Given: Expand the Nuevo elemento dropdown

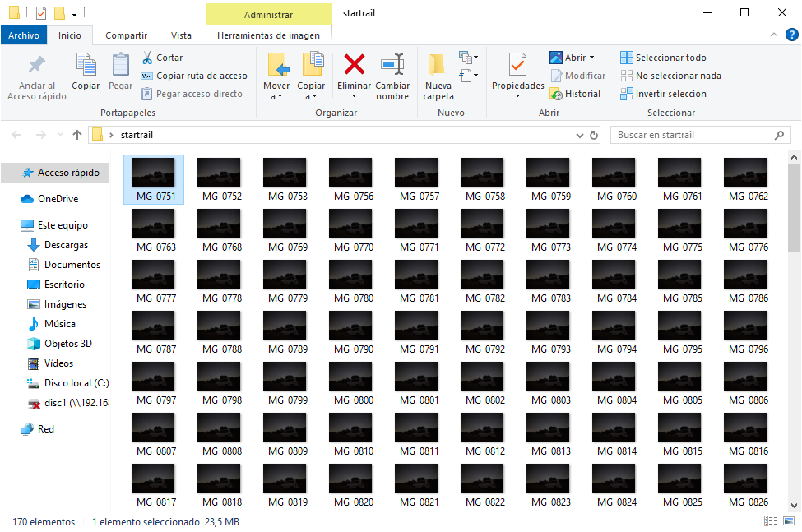Looking at the screenshot, I should (x=468, y=58).
